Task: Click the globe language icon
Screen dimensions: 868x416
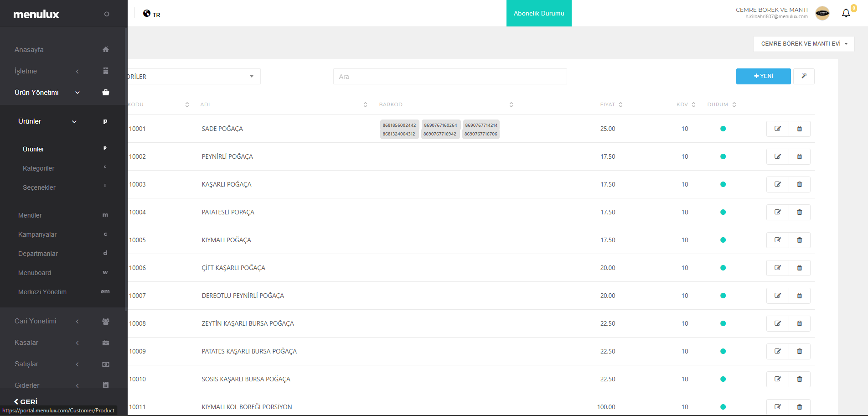Action: pos(147,13)
